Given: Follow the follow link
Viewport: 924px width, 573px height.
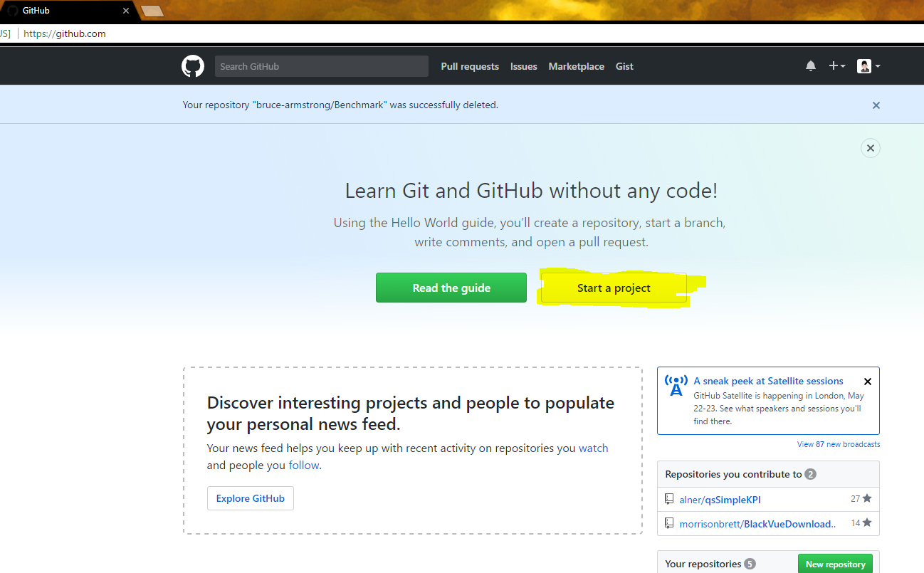Looking at the screenshot, I should click(x=304, y=466).
